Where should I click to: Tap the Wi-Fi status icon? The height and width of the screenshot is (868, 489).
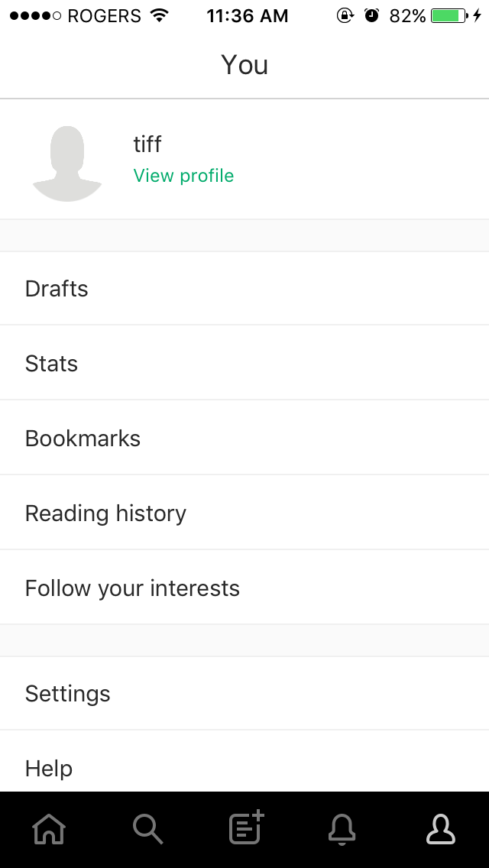click(x=160, y=15)
